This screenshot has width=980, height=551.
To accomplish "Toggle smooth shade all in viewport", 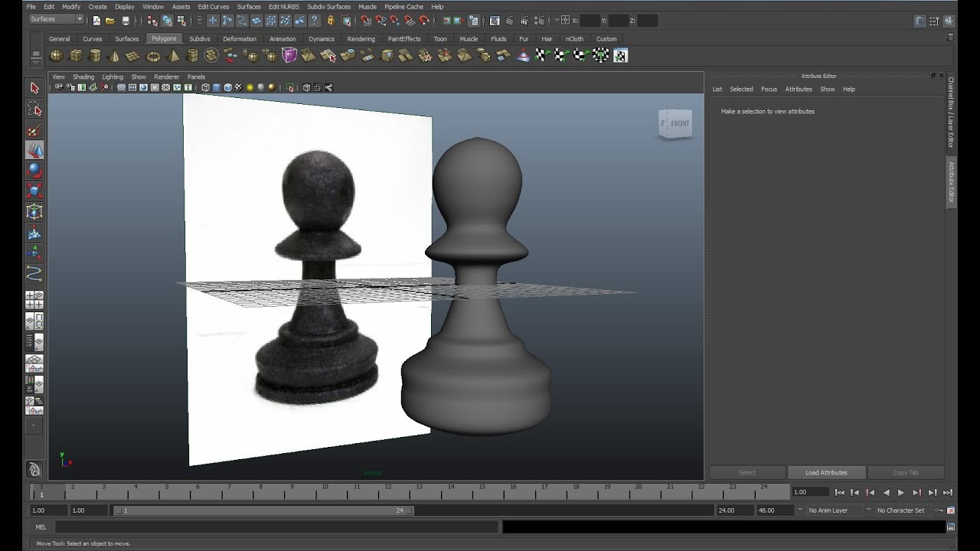I will coord(217,88).
